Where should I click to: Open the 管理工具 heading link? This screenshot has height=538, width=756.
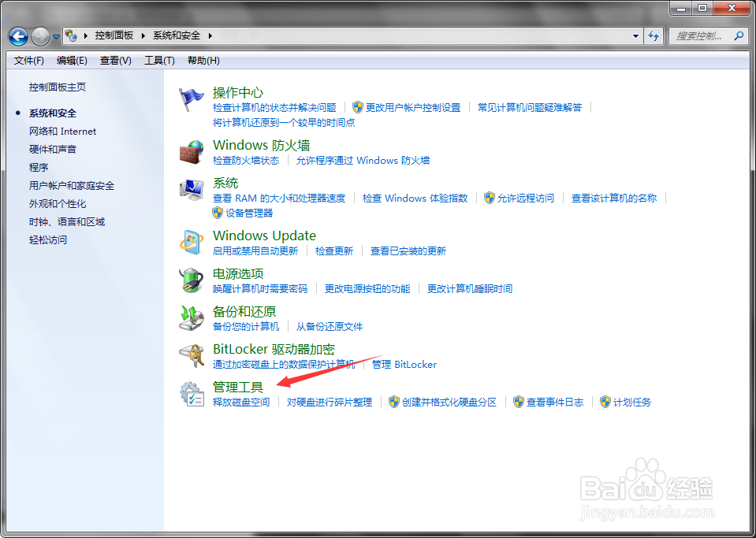[x=238, y=387]
